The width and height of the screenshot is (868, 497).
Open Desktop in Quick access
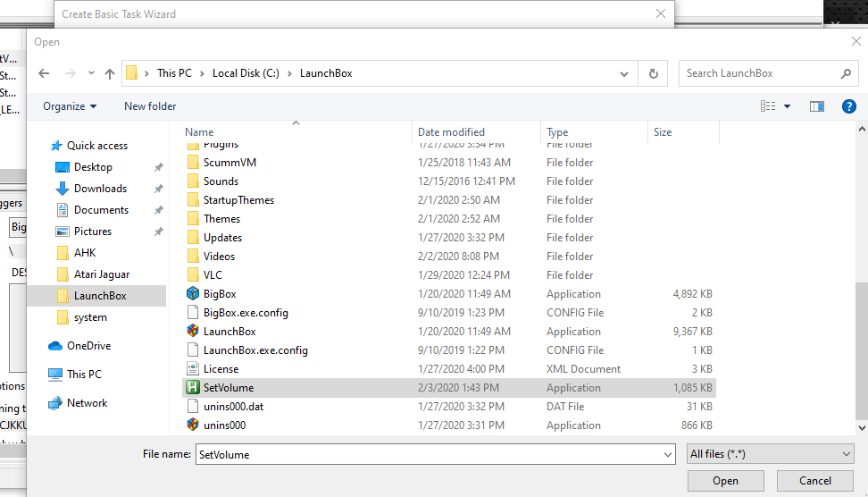(93, 167)
